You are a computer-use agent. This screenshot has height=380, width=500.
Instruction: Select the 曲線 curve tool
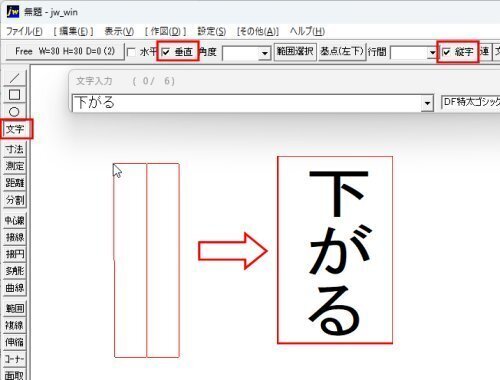[15, 288]
